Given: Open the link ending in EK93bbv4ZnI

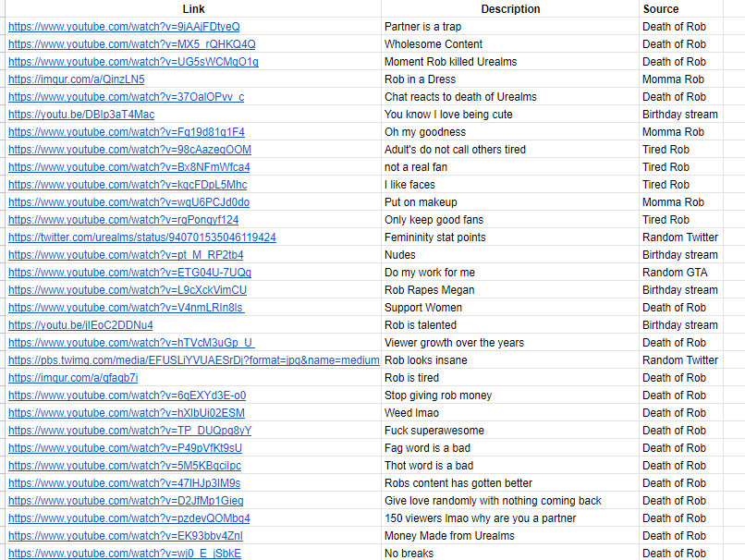Looking at the screenshot, I should click(126, 536).
